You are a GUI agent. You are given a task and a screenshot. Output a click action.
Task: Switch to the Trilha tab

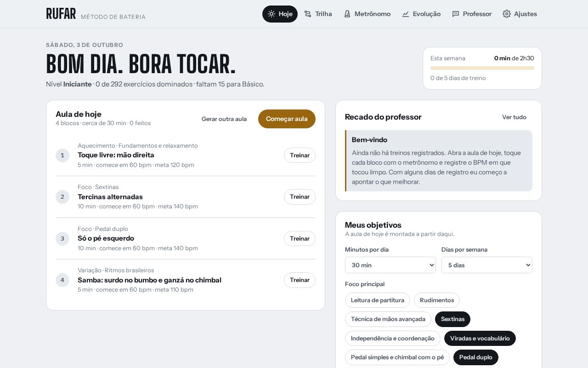pos(318,14)
